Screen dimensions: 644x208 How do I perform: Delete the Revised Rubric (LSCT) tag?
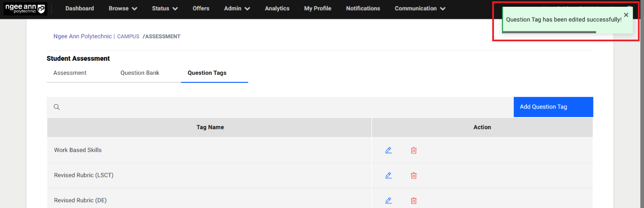(x=413, y=176)
